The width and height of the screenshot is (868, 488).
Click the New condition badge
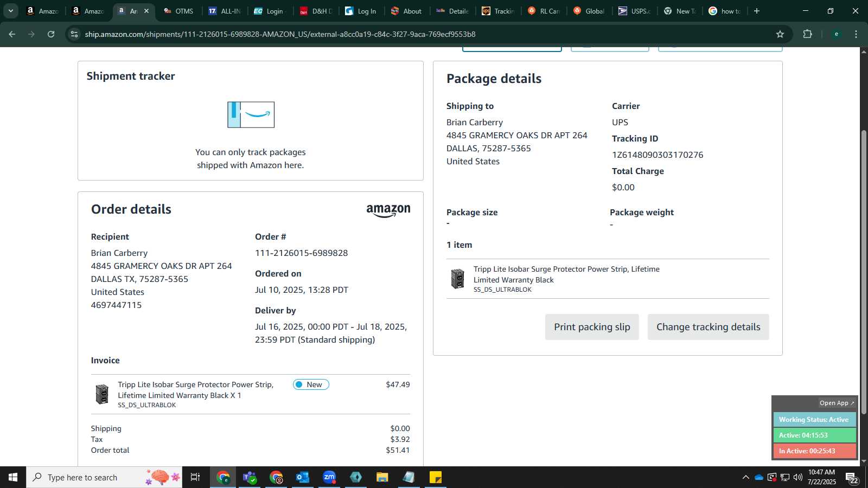pos(311,384)
